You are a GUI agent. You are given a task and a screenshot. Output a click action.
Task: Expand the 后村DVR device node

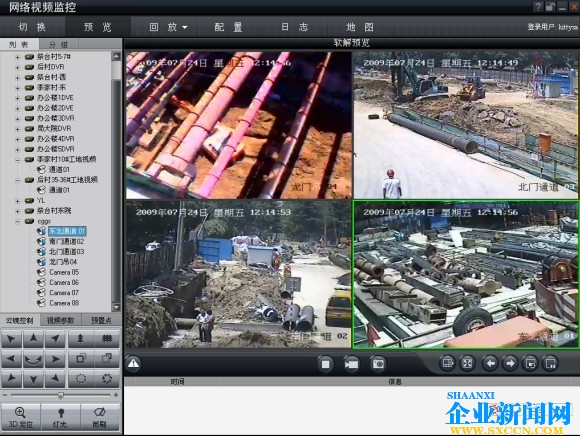(17, 67)
